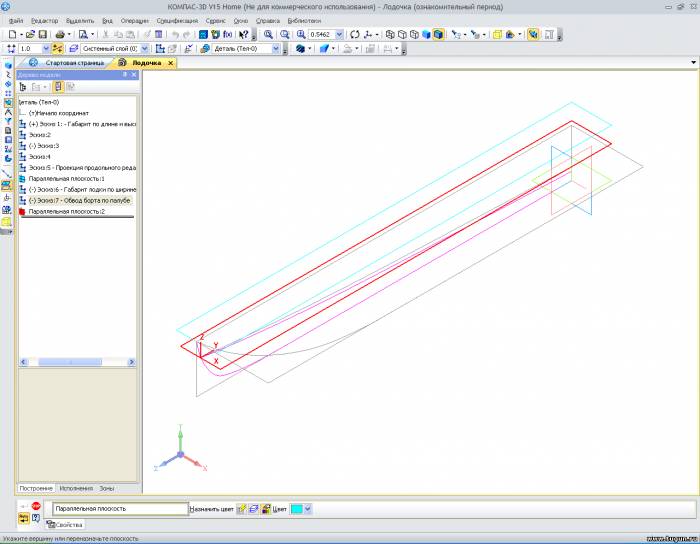Select hidden lines removed display icon

(x=402, y=34)
